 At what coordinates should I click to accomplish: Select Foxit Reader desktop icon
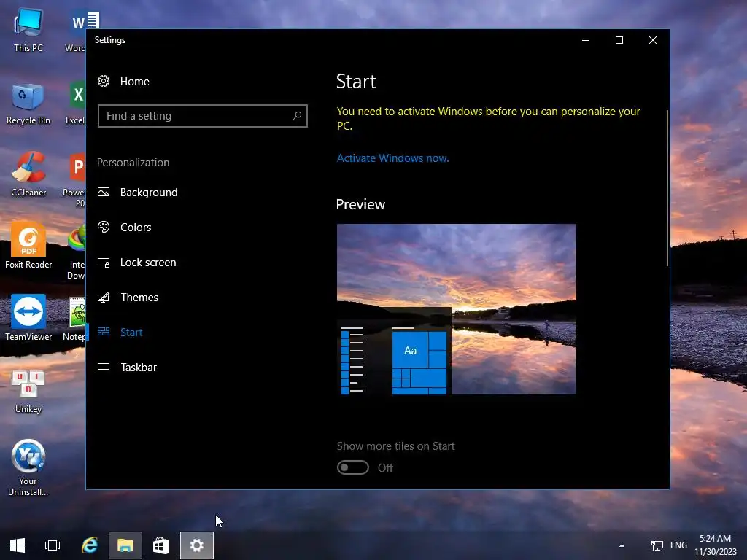pyautogui.click(x=28, y=246)
